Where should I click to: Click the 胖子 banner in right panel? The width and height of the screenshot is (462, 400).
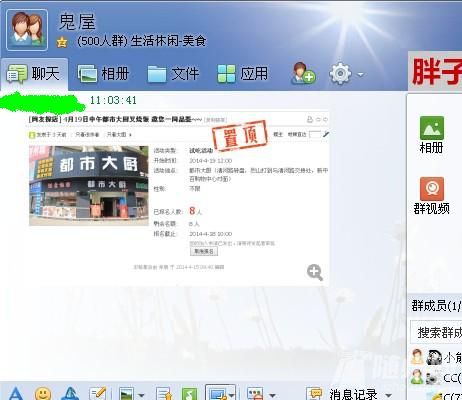pos(435,71)
